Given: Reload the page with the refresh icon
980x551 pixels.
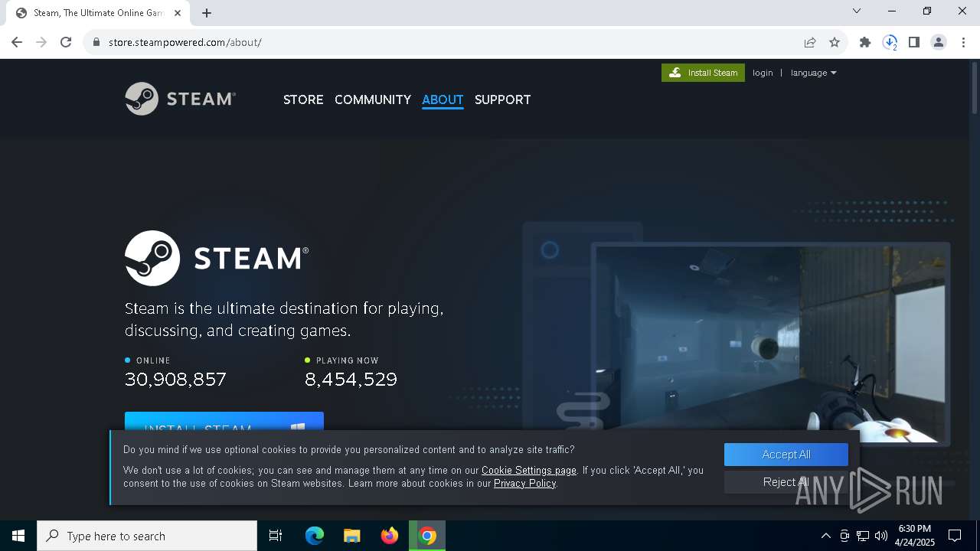Looking at the screenshot, I should (x=66, y=42).
